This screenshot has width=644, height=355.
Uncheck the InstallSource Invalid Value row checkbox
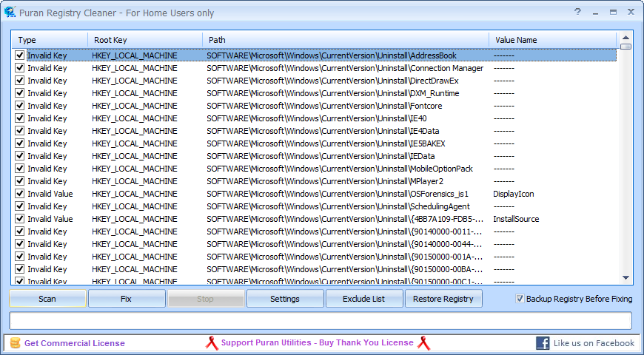[19, 219]
